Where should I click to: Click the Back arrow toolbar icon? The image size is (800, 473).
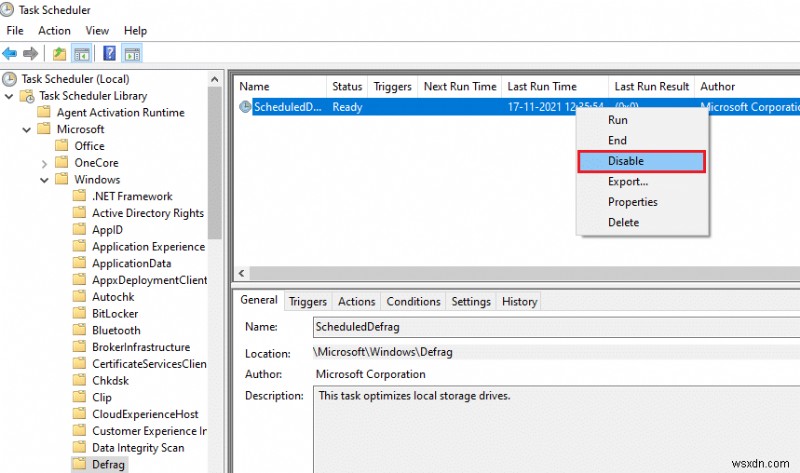tap(10, 53)
